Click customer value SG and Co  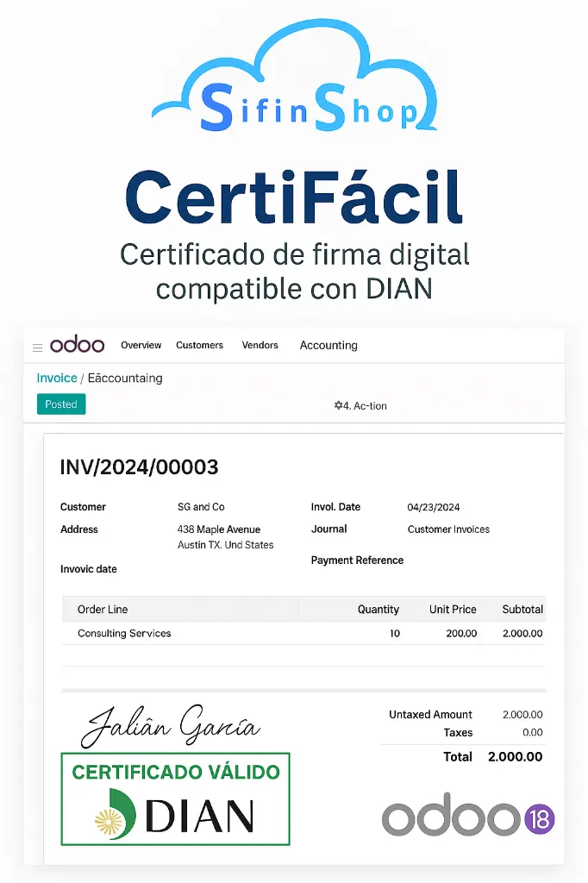[201, 507]
